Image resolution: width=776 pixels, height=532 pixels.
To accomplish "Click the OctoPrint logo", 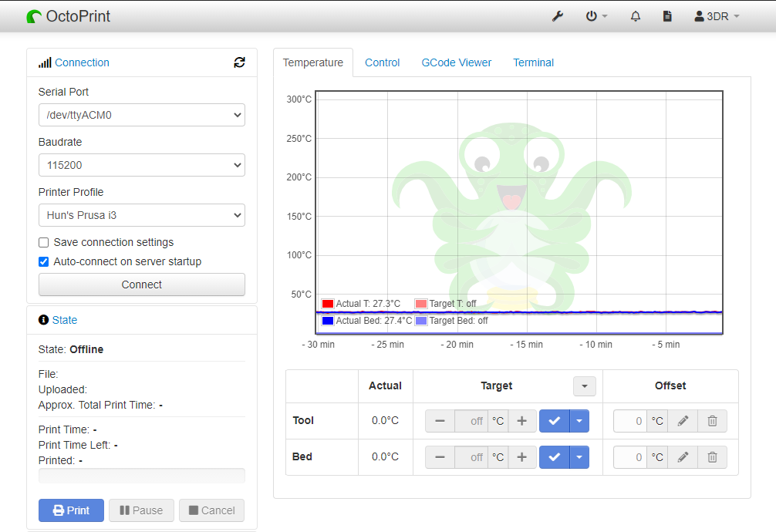I will coord(69,16).
